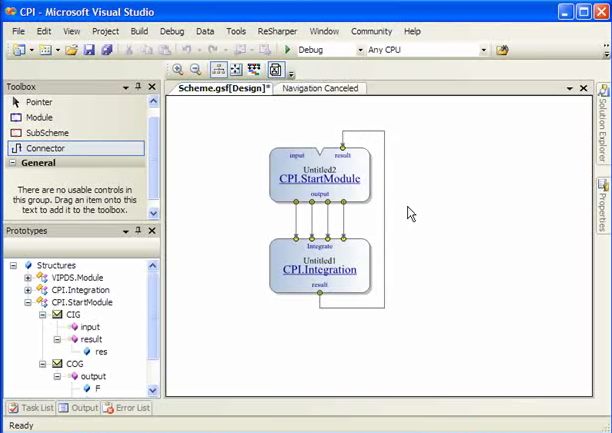Screen dimensions: 612x433
Task: Select the Connector tool in Toolbox
Action: [76, 148]
